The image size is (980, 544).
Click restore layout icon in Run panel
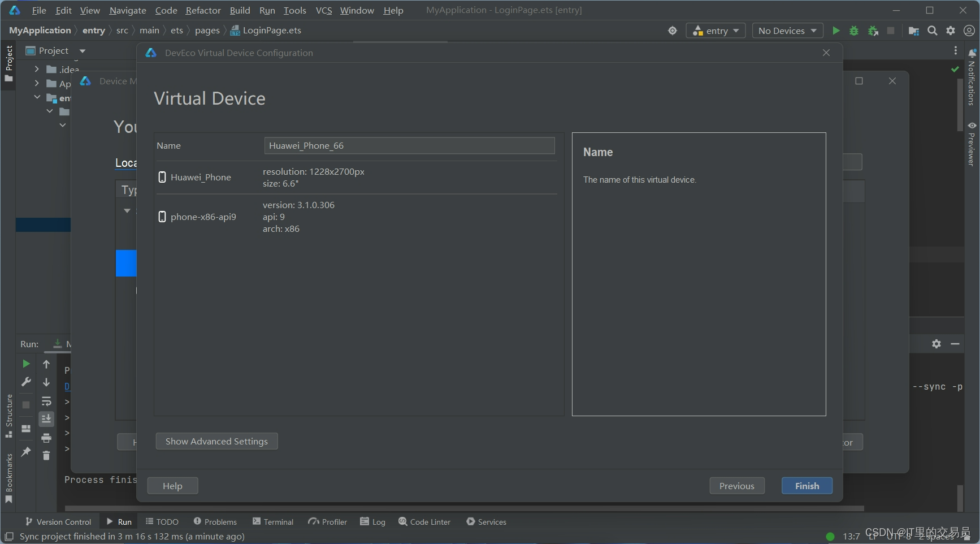(26, 429)
